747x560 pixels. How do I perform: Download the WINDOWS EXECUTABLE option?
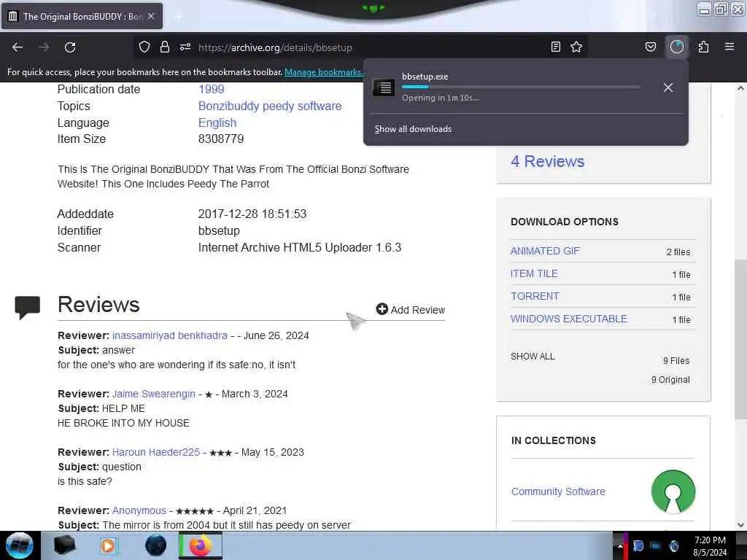(569, 319)
